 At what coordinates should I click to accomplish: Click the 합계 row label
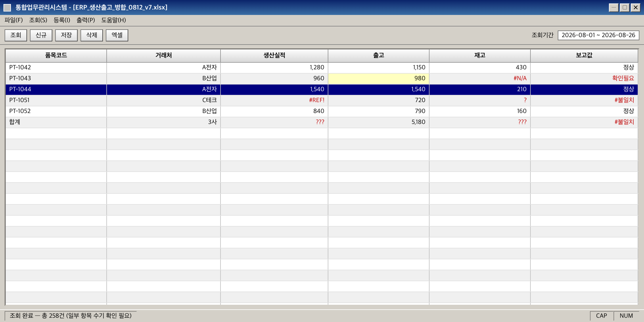coord(56,122)
